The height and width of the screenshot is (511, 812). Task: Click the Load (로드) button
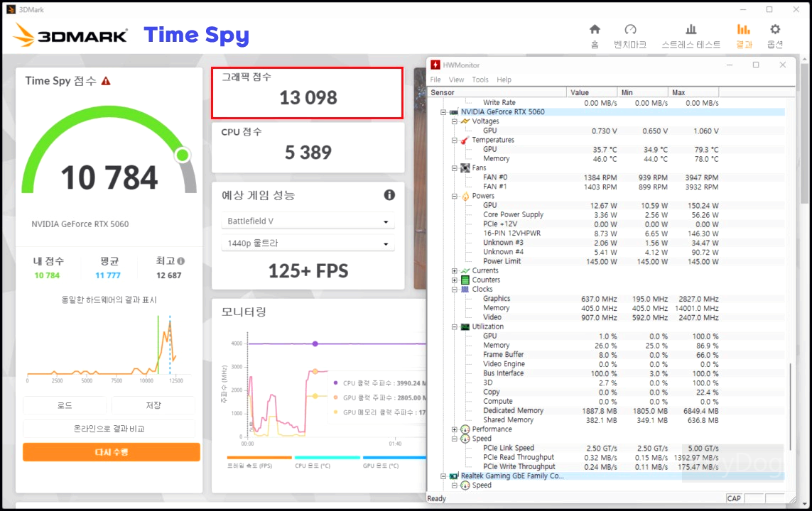(65, 405)
